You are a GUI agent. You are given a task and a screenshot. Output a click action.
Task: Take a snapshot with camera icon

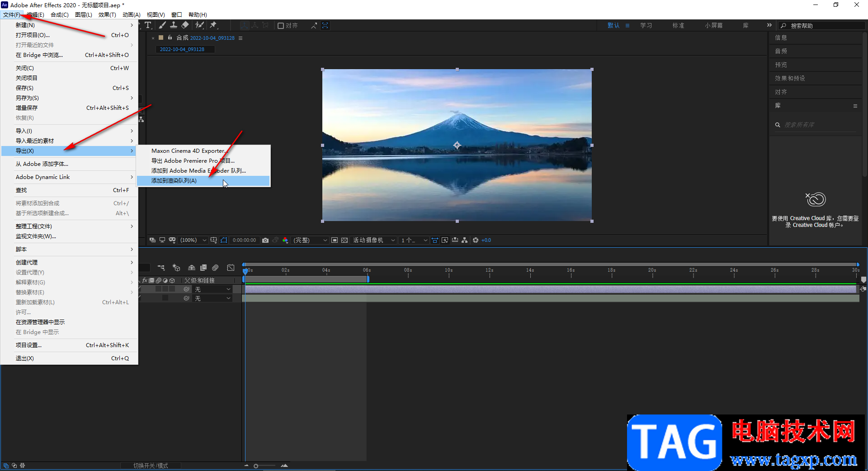265,240
